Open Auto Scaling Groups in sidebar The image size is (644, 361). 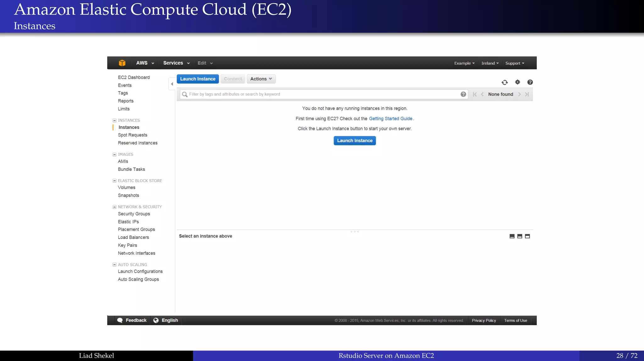tap(138, 279)
